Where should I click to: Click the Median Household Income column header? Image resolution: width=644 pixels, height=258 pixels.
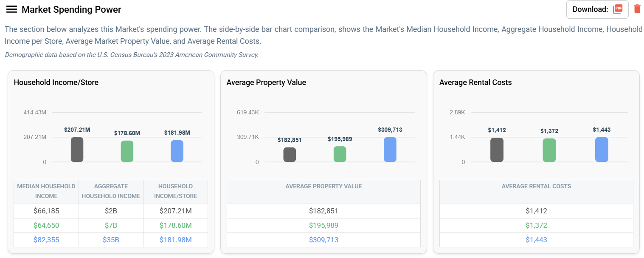point(46,191)
